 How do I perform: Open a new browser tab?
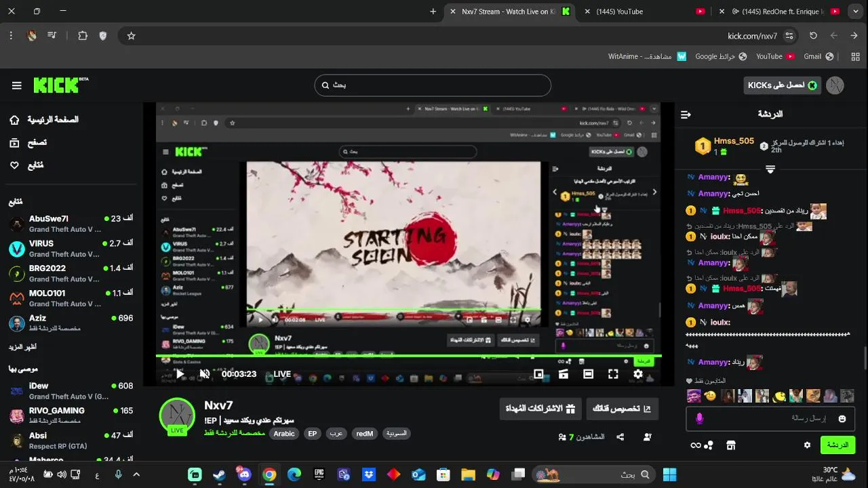(433, 12)
